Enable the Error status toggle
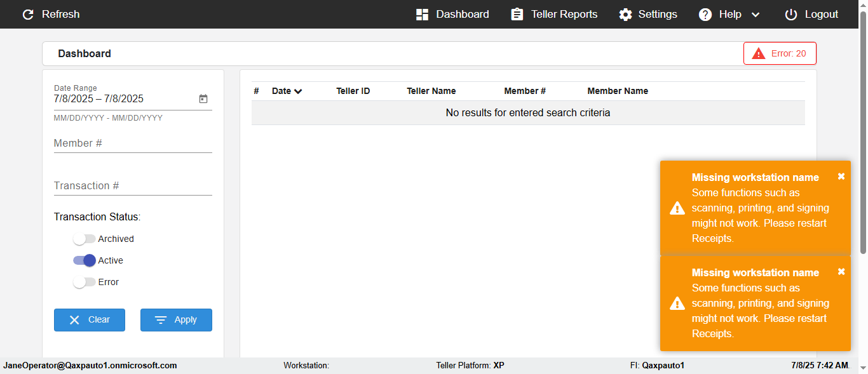The image size is (868, 374). click(x=85, y=282)
